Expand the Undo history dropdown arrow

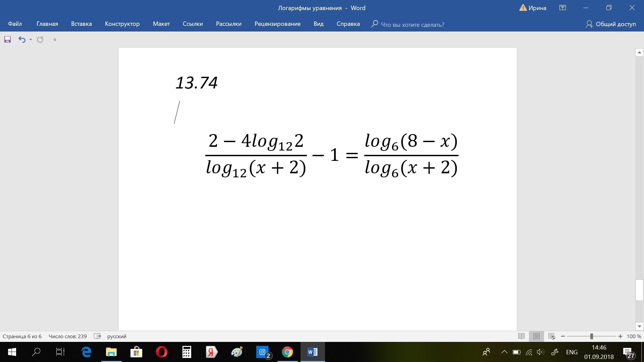pos(31,40)
